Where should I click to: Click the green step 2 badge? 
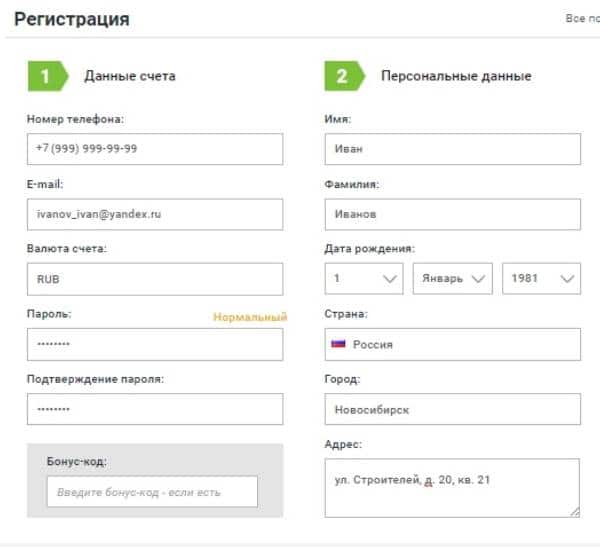pos(342,76)
